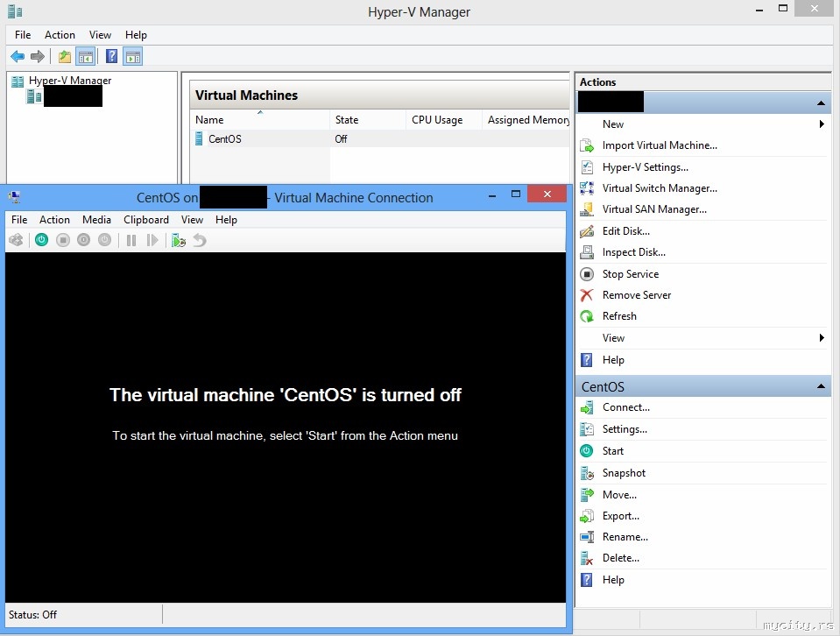Open Action menu in Hyper-V Manager
The width and height of the screenshot is (840, 636).
(60, 35)
